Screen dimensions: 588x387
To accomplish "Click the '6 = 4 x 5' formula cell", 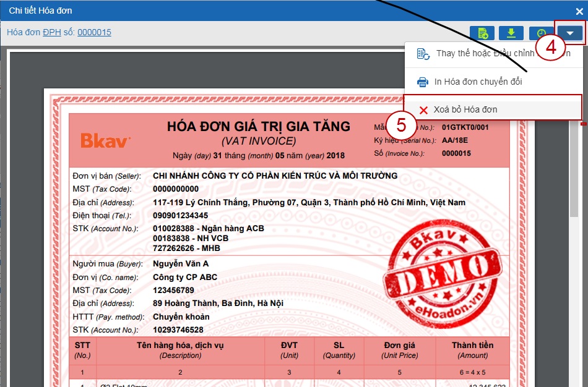I will pos(472,372).
